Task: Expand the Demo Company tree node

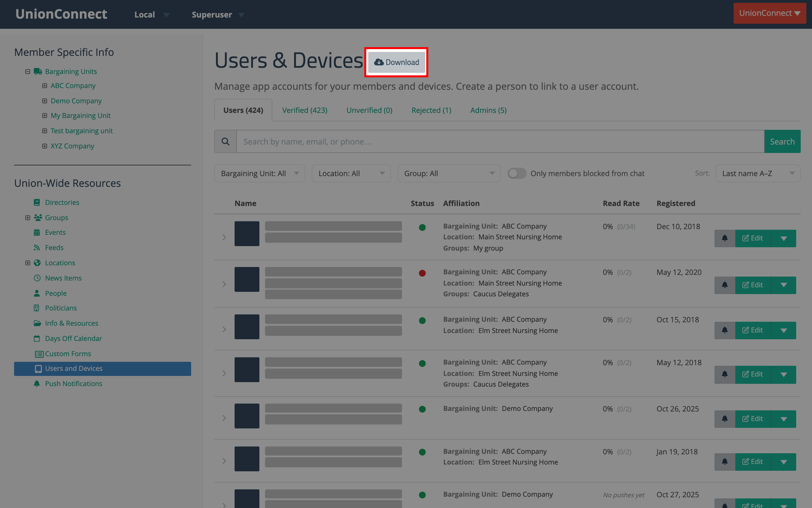Action: [45, 101]
